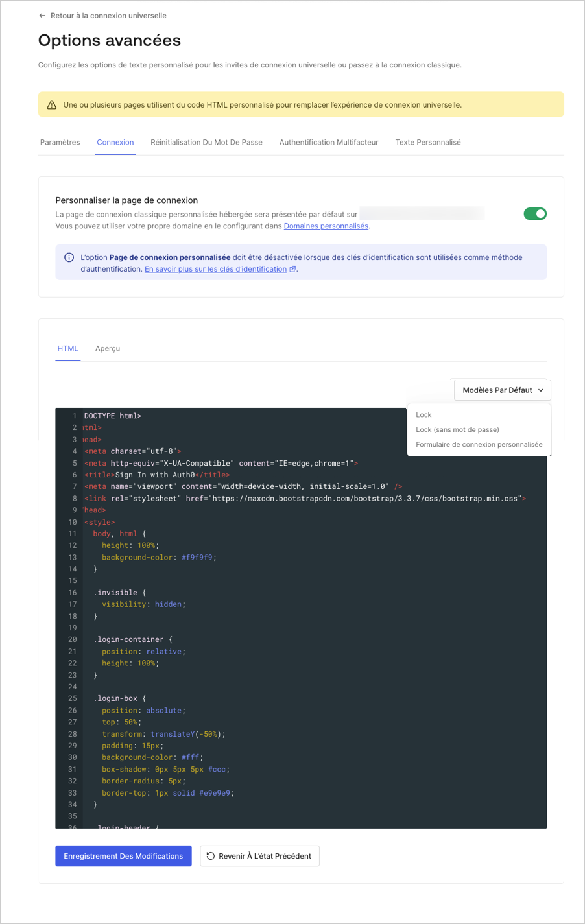
Task: Switch to the Aperçu tab
Action: click(108, 349)
